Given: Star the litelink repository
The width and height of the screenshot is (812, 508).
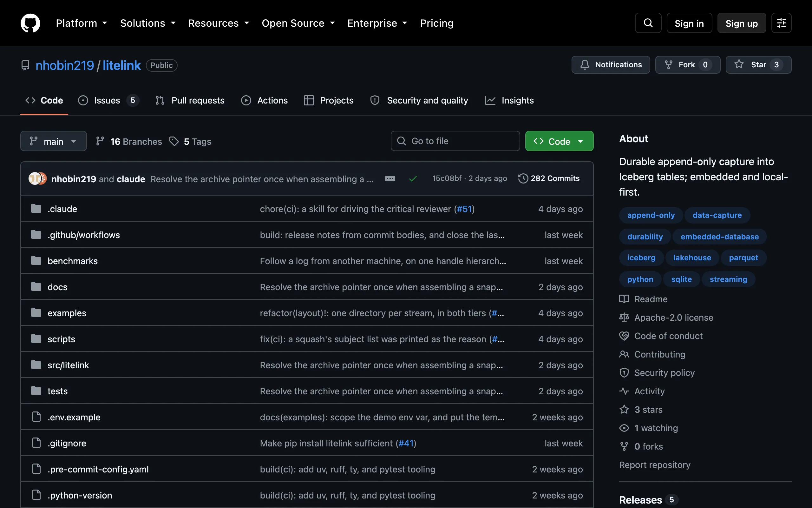Looking at the screenshot, I should (758, 64).
